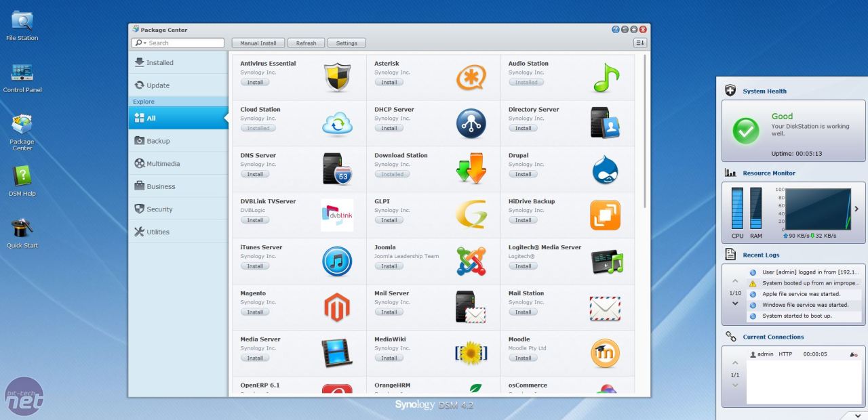This screenshot has width=868, height=420.
Task: Install the Moodle package
Action: point(524,358)
